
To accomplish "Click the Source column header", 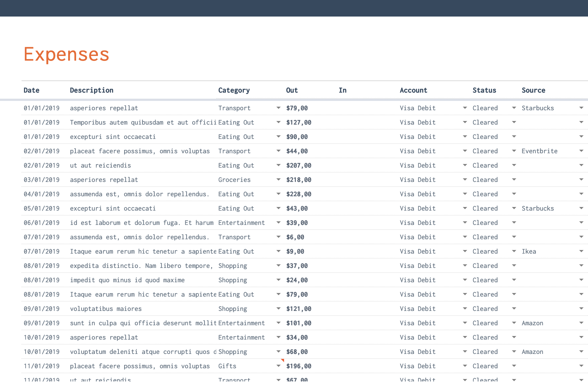I will [533, 90].
